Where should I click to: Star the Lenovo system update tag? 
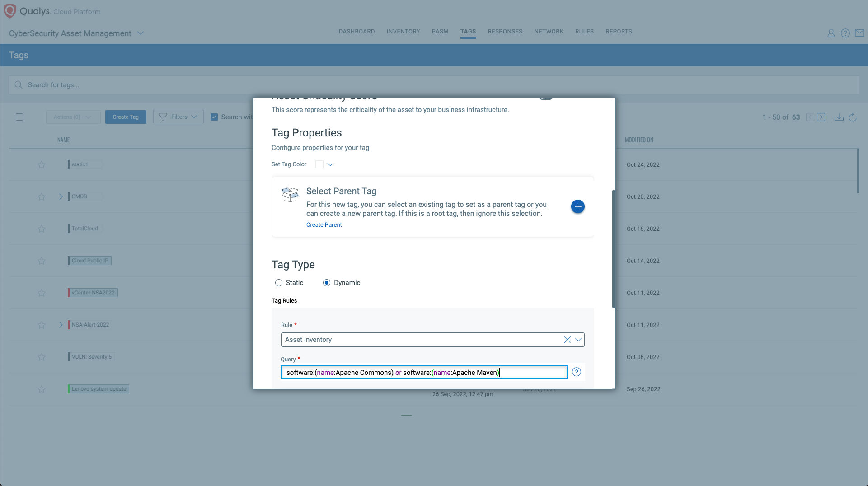(42, 389)
